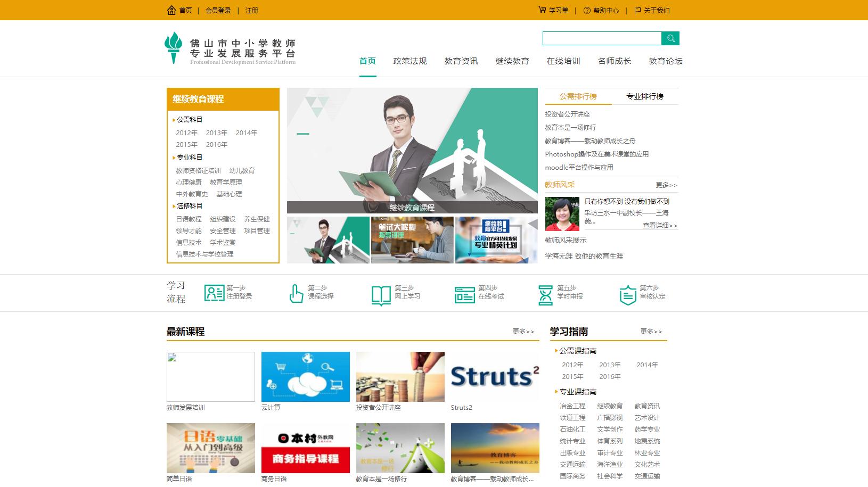Open 教育资讯 in the main navigation

(x=461, y=61)
